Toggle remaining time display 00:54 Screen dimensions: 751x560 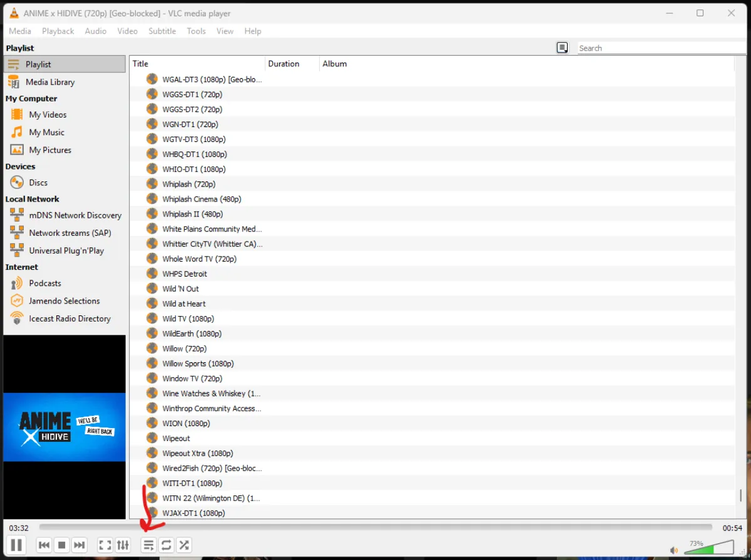tap(732, 528)
